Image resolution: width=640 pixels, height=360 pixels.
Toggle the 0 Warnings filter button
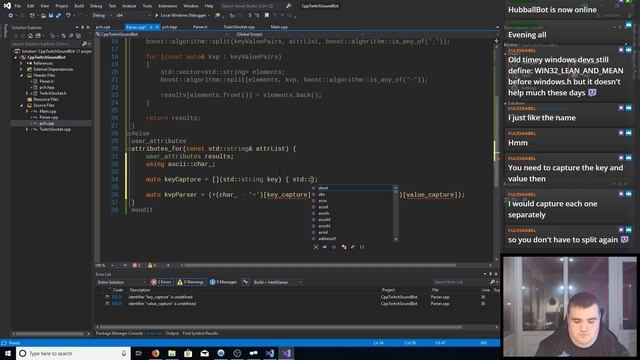[x=191, y=282]
